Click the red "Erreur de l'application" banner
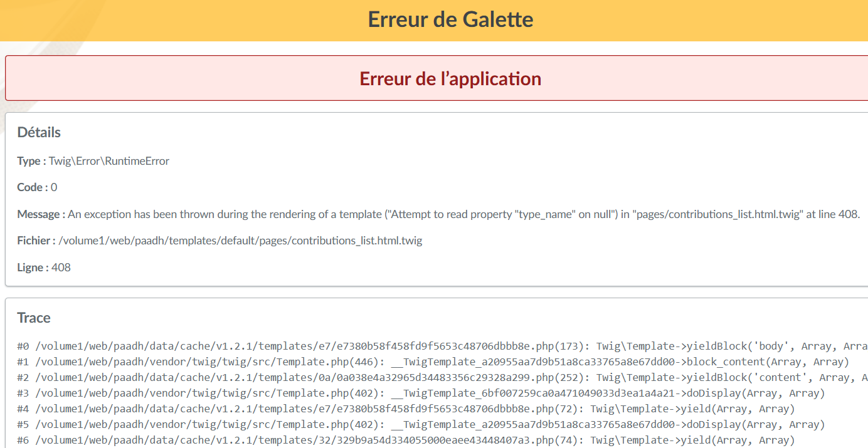Viewport: 868px width, 448px height. (450, 79)
